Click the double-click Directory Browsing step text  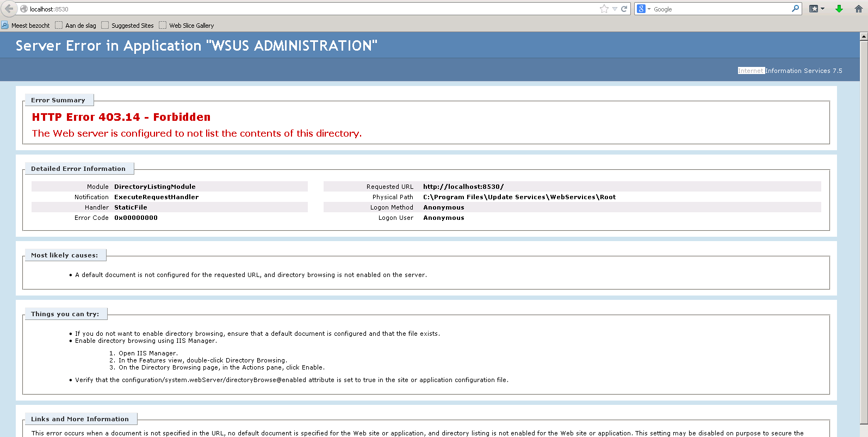[202, 360]
